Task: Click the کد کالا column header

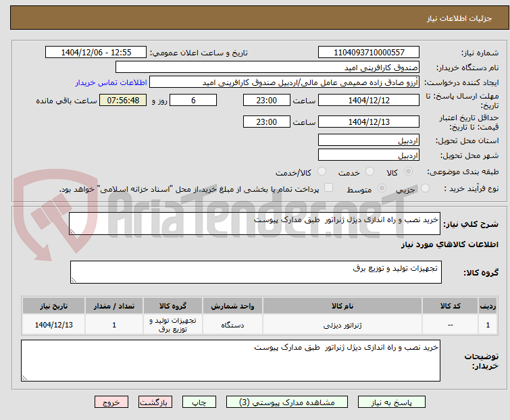Action: [450, 306]
